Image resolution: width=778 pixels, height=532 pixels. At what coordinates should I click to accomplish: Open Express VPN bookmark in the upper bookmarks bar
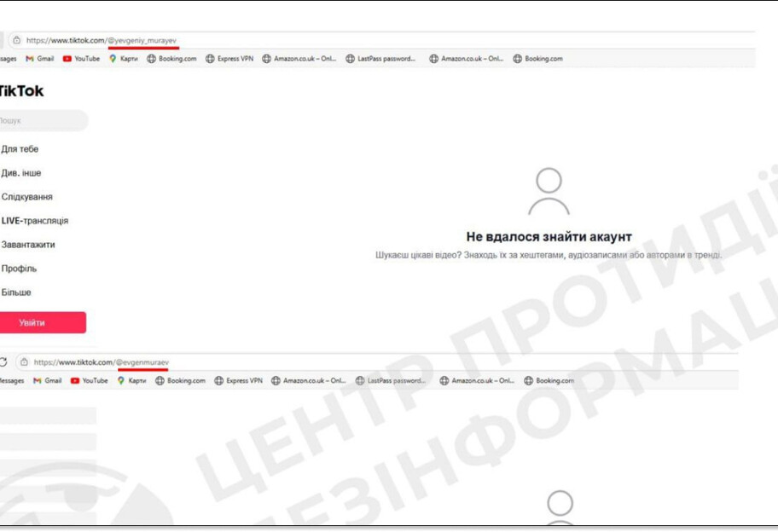pos(229,59)
